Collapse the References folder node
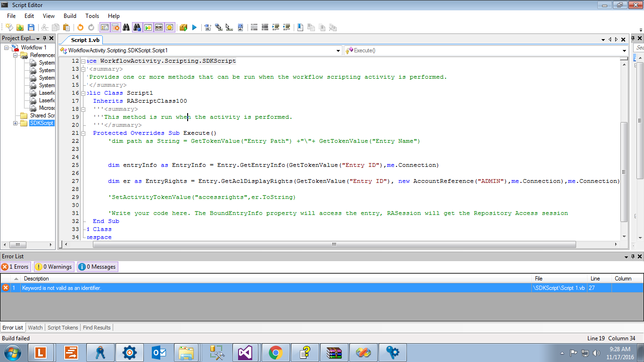 point(16,55)
